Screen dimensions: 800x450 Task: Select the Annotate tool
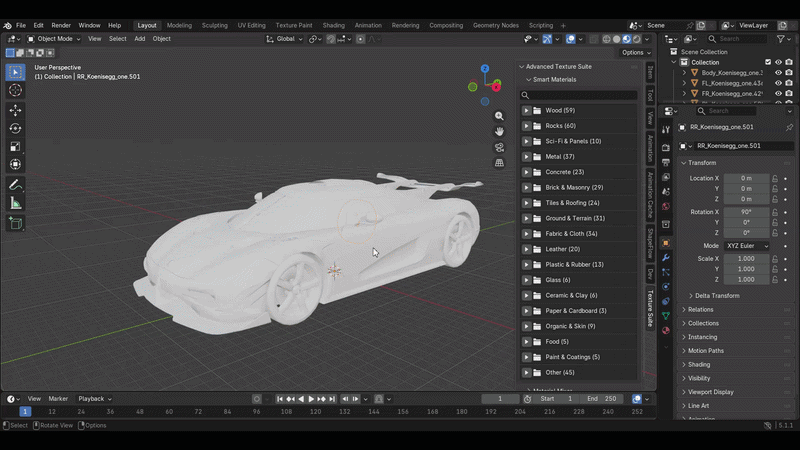coord(15,185)
